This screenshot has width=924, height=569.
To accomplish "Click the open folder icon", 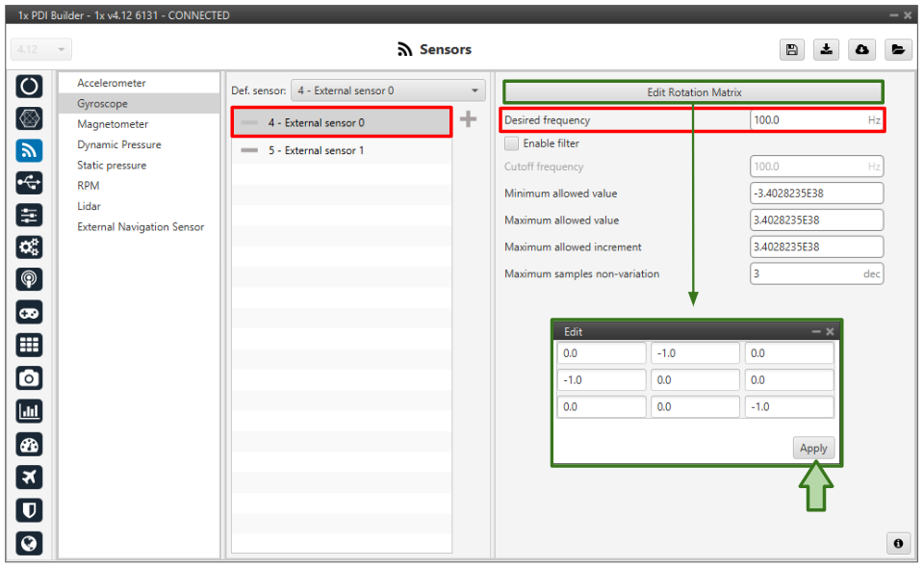I will [x=897, y=50].
